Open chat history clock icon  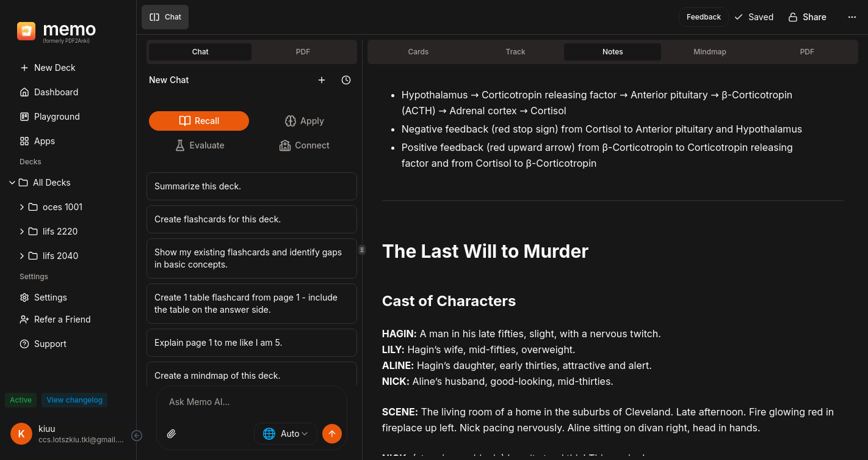[346, 80]
